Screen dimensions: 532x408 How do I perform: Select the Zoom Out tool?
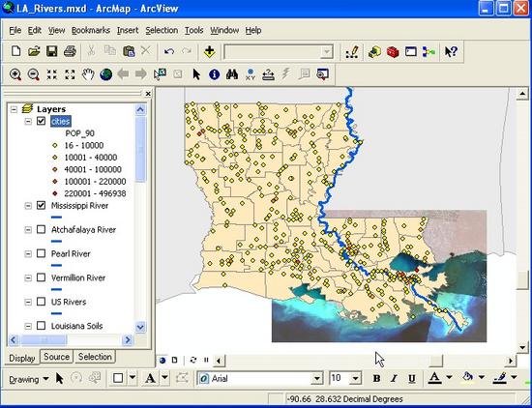coord(34,74)
